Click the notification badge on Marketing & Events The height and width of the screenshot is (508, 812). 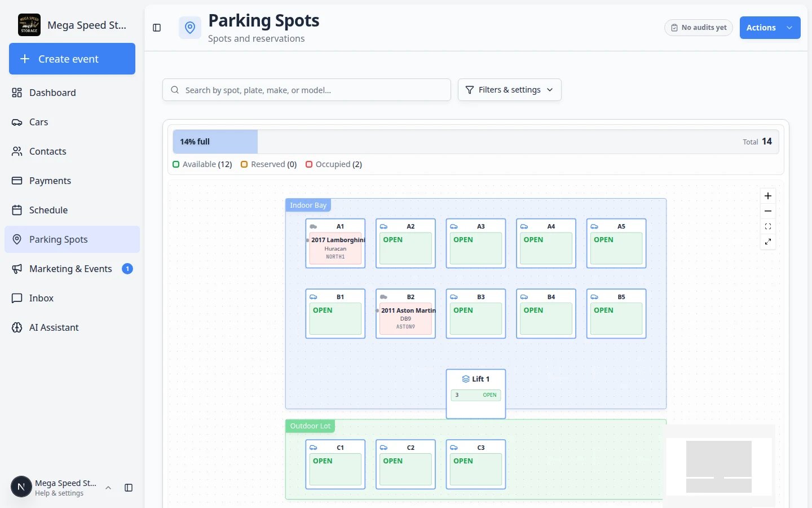127,269
